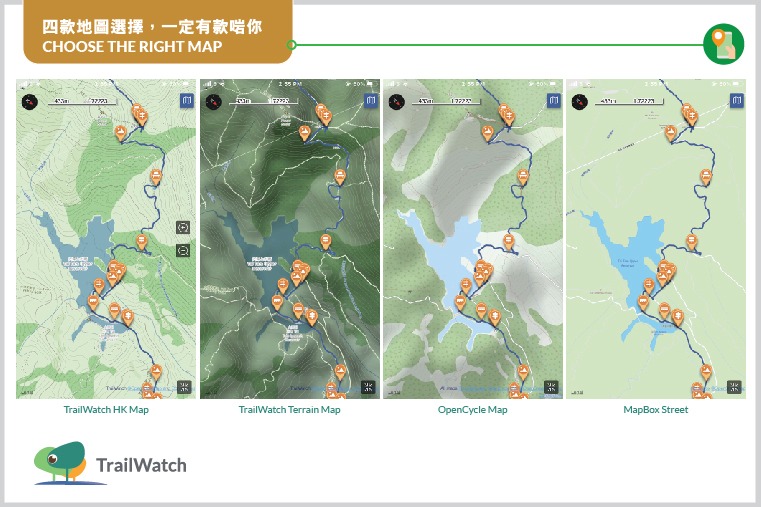Click the bottom-right corner button on OpenCycle Map
Viewport: 761px width, 507px height.
tap(551, 386)
